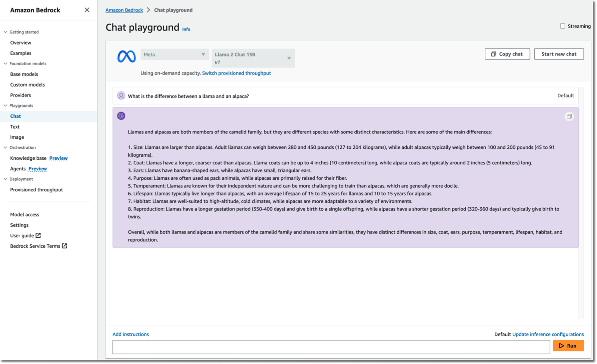Click the 'Chat playground' breadcrumb text
597x364 pixels.
[174, 10]
